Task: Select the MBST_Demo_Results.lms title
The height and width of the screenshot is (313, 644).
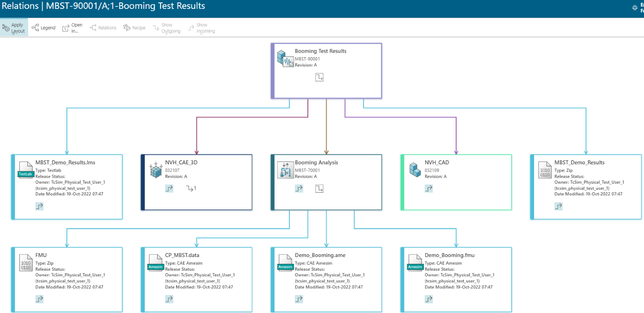Action: pos(65,162)
